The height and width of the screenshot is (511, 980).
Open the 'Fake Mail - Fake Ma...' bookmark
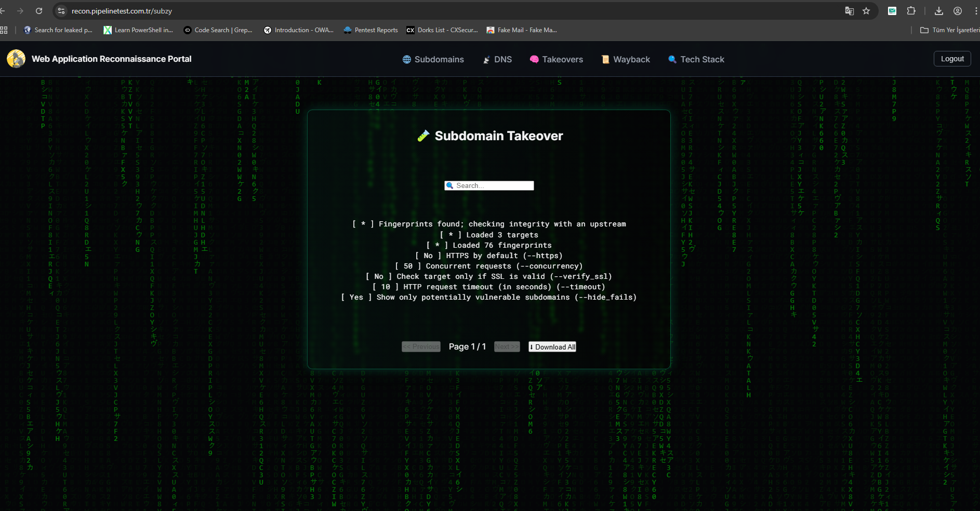522,30
